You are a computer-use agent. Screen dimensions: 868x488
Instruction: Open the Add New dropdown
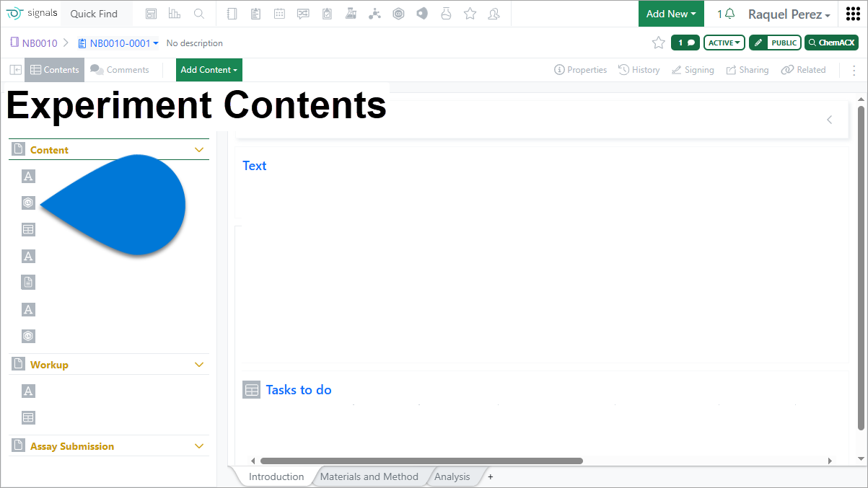point(671,14)
